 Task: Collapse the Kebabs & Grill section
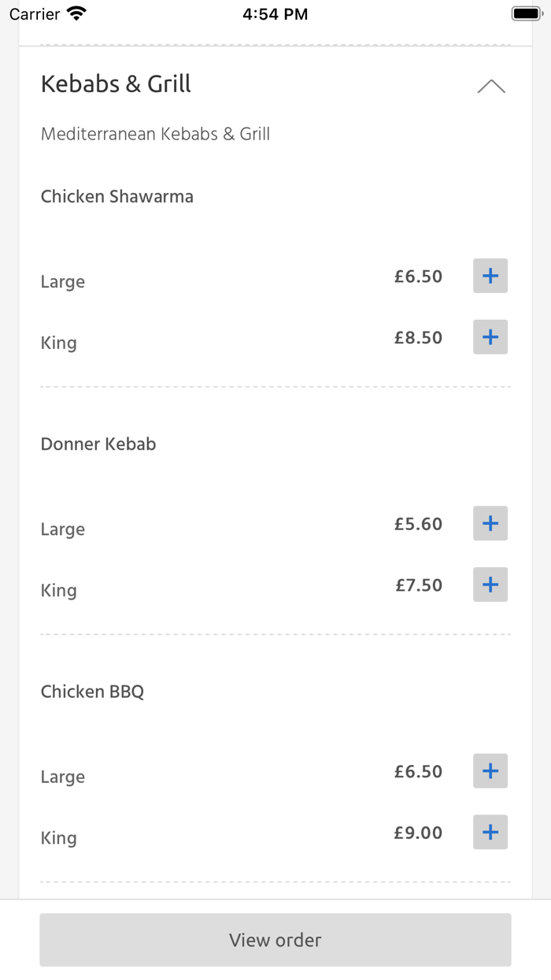point(491,86)
